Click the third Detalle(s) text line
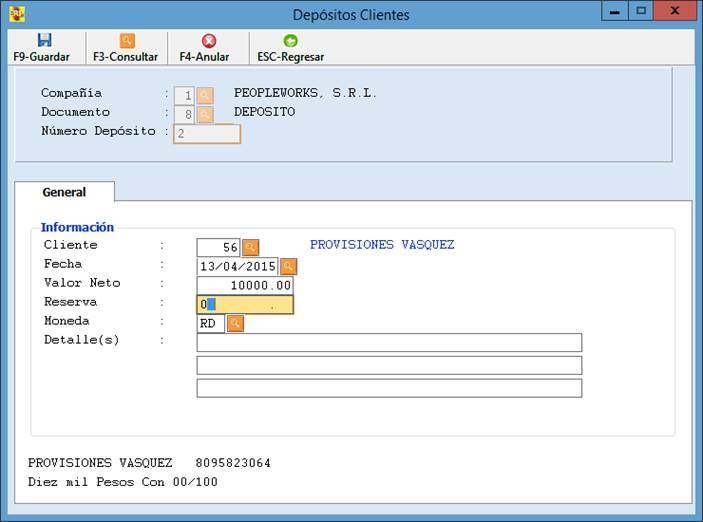Image resolution: width=703 pixels, height=522 pixels. (389, 388)
